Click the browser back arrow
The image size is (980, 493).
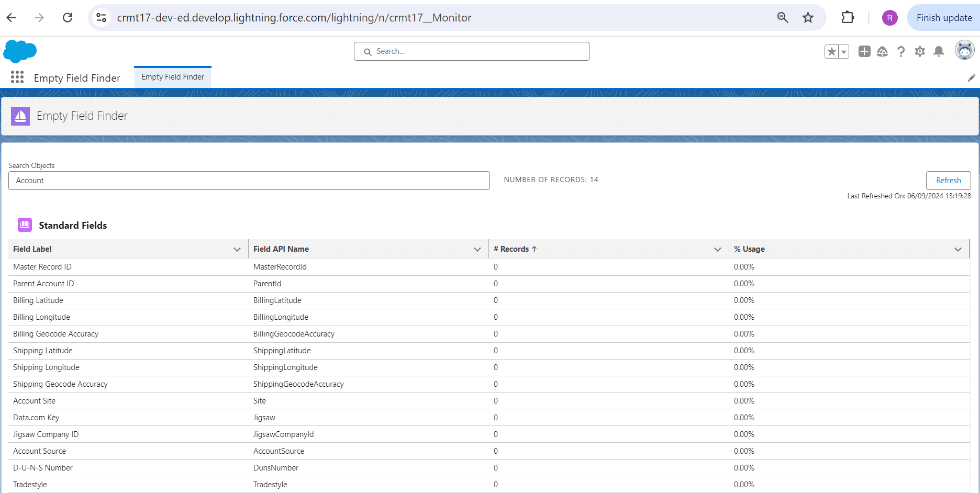tap(12, 18)
